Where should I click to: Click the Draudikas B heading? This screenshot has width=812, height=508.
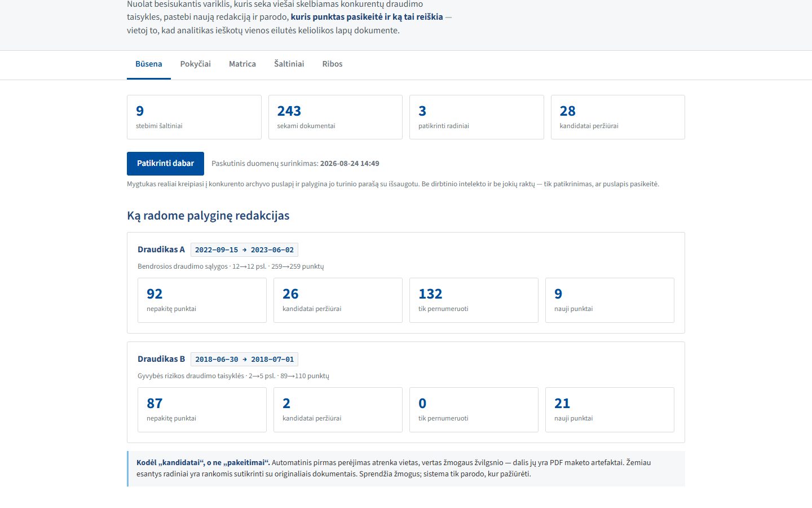click(x=161, y=359)
